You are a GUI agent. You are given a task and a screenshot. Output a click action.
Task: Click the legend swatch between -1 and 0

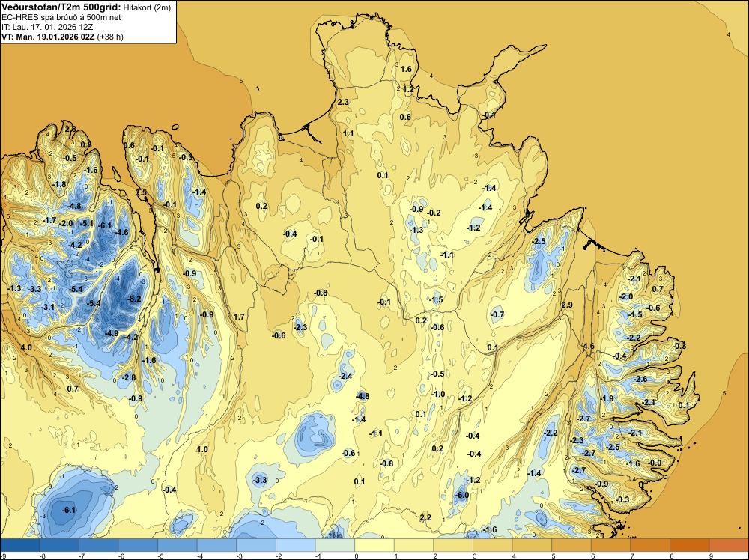(x=335, y=545)
